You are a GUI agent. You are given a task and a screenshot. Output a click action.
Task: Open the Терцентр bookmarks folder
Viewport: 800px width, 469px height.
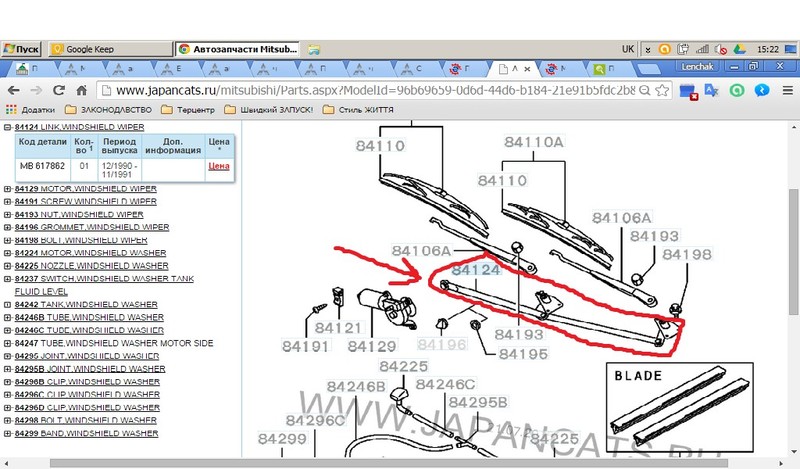pos(188,110)
